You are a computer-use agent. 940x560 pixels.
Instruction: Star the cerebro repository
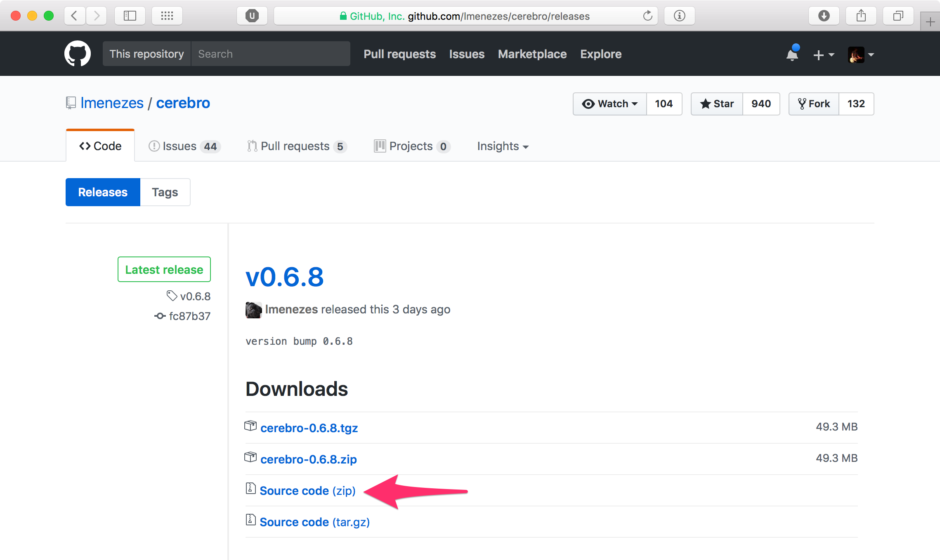717,104
